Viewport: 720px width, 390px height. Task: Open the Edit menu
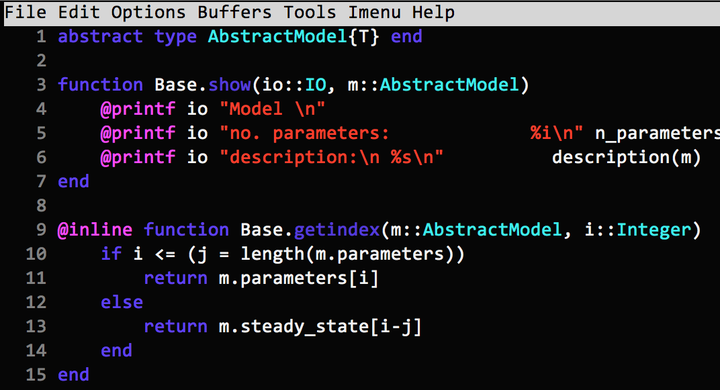(x=79, y=12)
